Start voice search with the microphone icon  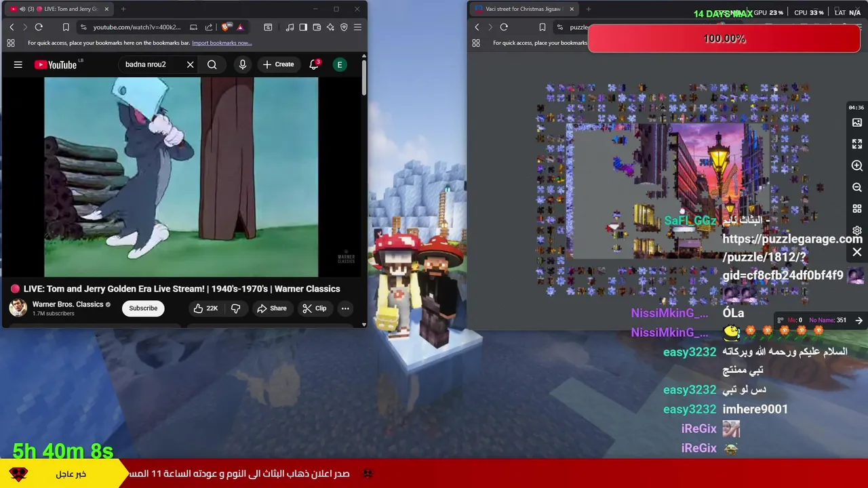point(243,64)
